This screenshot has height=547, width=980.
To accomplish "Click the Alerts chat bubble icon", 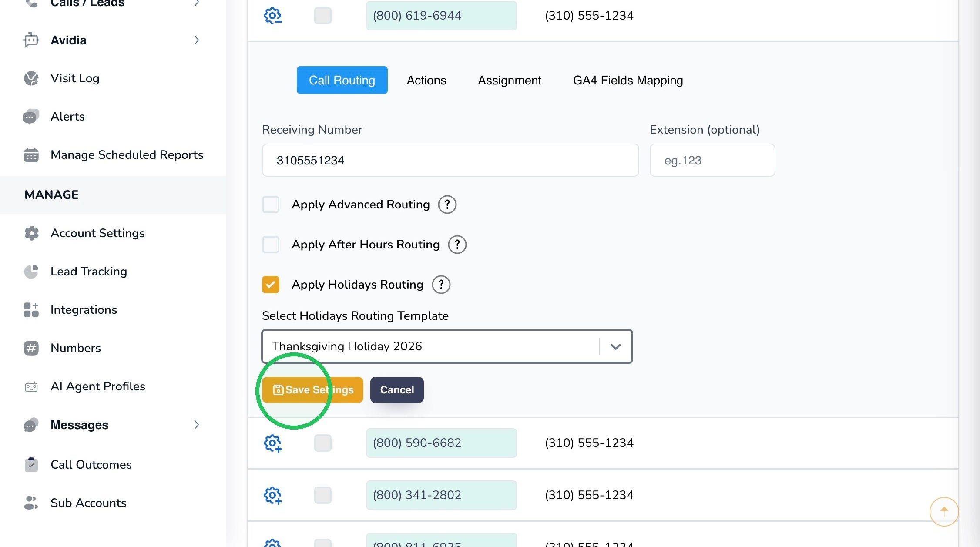I will (31, 117).
